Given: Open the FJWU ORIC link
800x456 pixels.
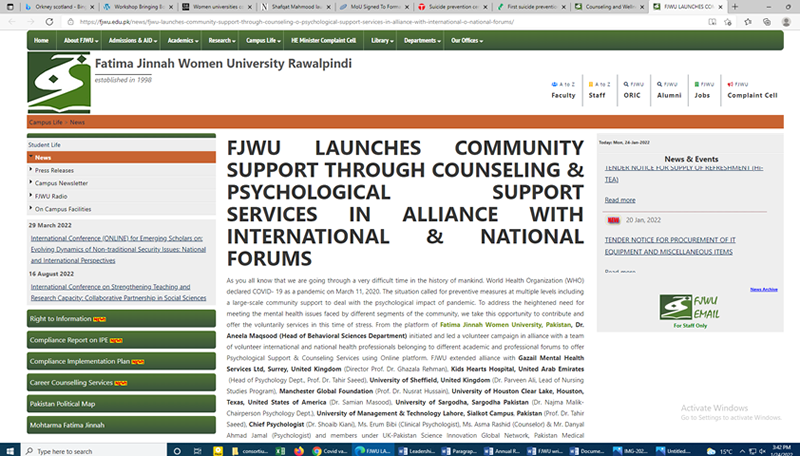Looking at the screenshot, I should 633,90.
